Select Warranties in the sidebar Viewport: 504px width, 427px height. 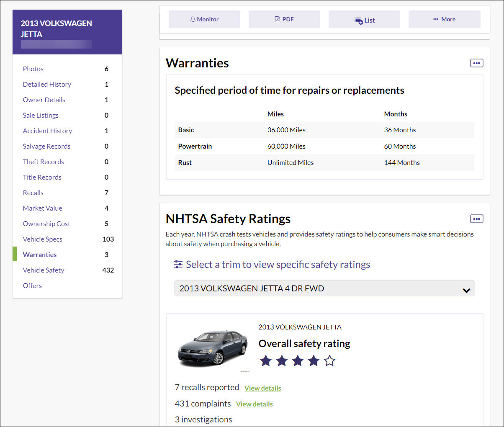(x=40, y=255)
